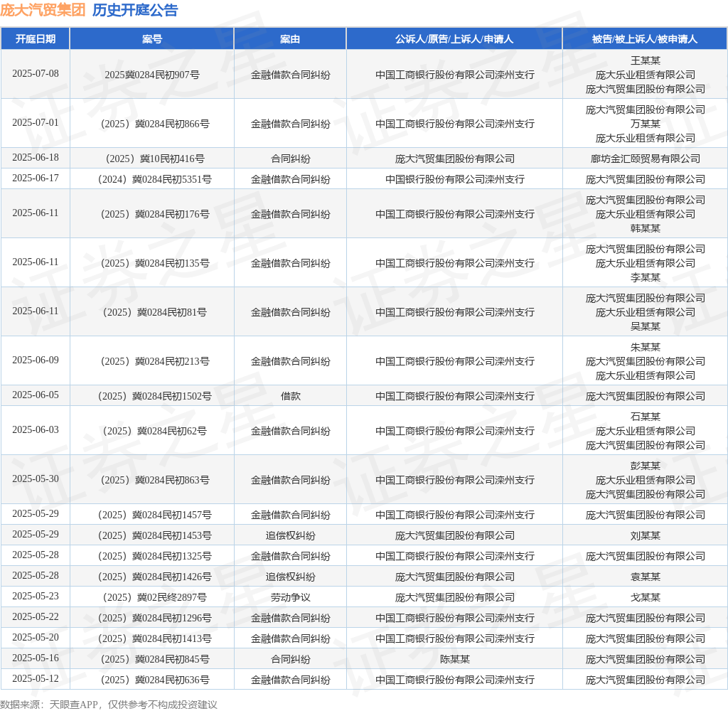Click defendant 袁某某
Image resolution: width=728 pixels, height=711 pixels.
point(646,577)
